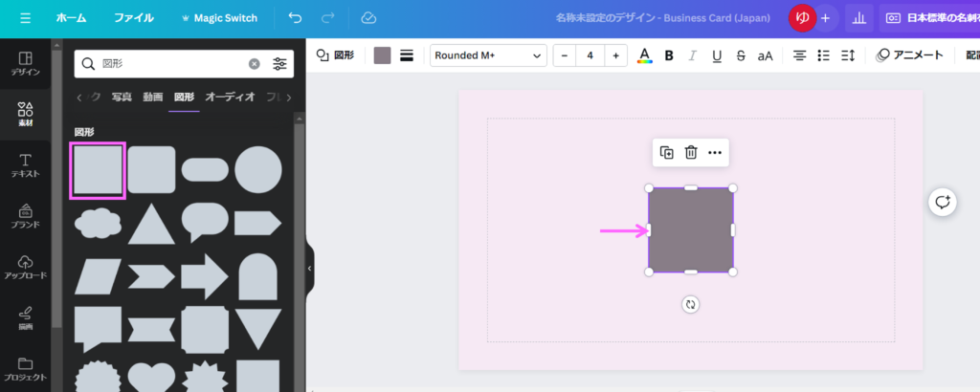Increase font size with plus button
This screenshot has height=392, width=980.
(x=615, y=55)
